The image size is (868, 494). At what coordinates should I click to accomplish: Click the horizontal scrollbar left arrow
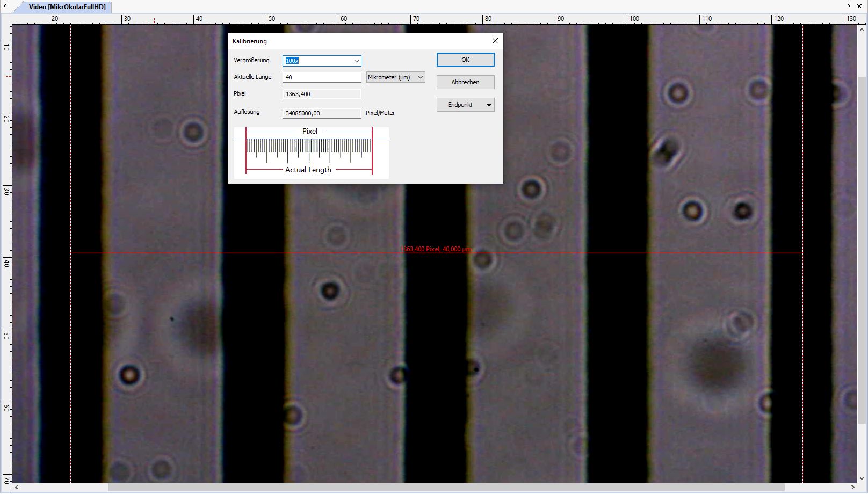[x=17, y=488]
